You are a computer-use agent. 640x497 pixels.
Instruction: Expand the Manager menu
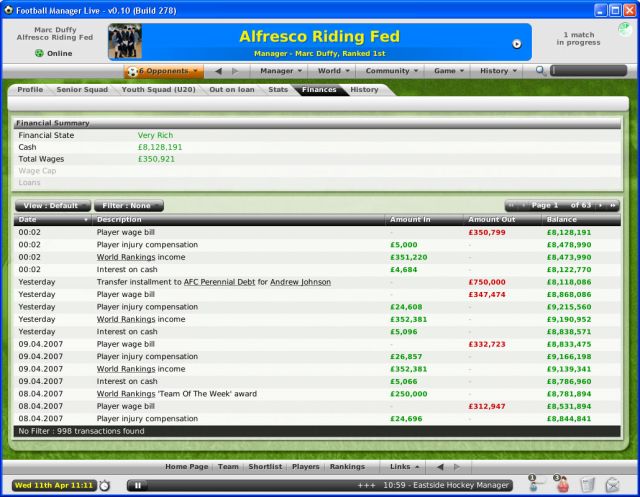coord(281,71)
